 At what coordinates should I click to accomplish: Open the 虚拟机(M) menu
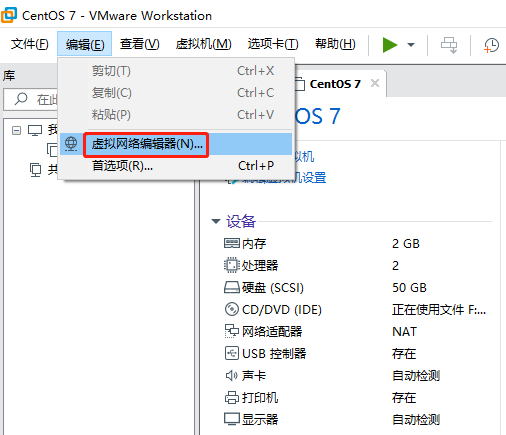pos(204,44)
